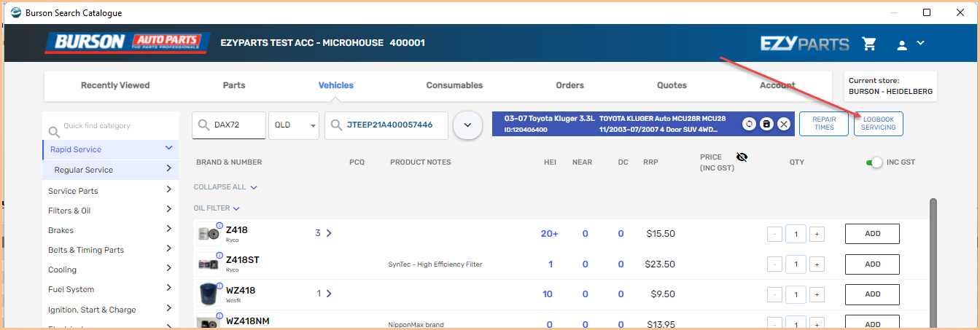
Task: Click COLLAPSE ALL
Action: 225,187
